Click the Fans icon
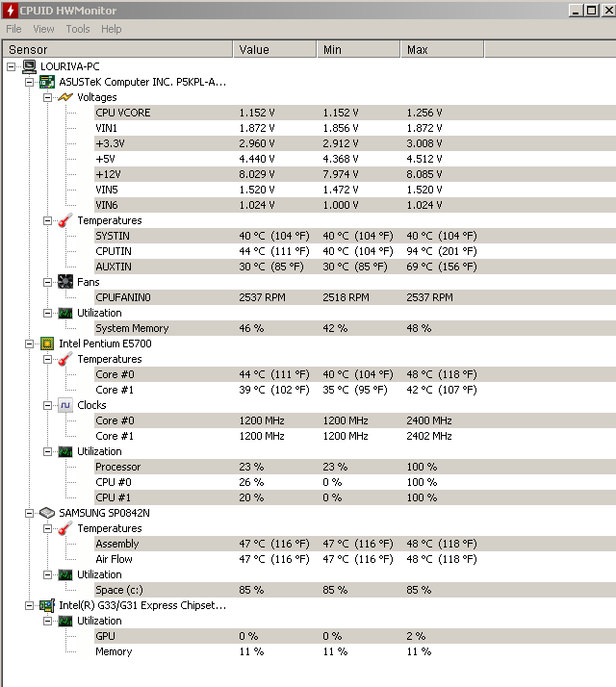 pyautogui.click(x=65, y=282)
